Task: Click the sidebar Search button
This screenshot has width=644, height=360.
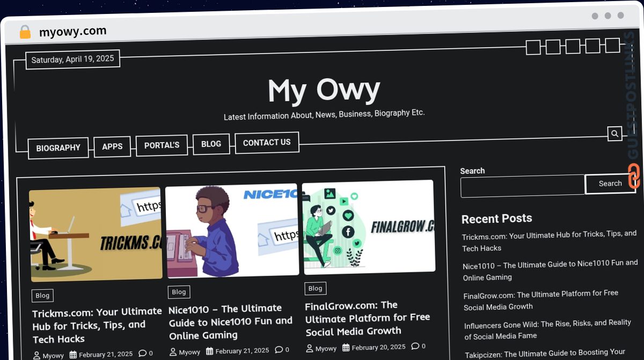Action: pyautogui.click(x=610, y=184)
